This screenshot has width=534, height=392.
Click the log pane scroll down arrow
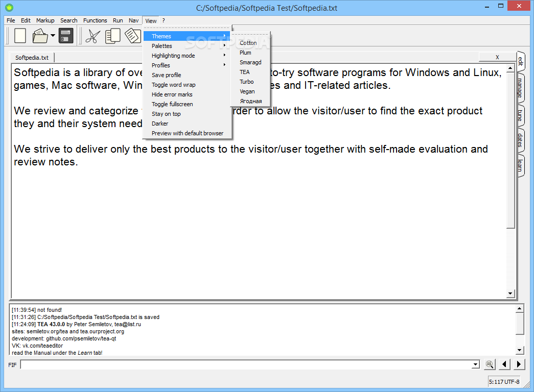[519, 350]
